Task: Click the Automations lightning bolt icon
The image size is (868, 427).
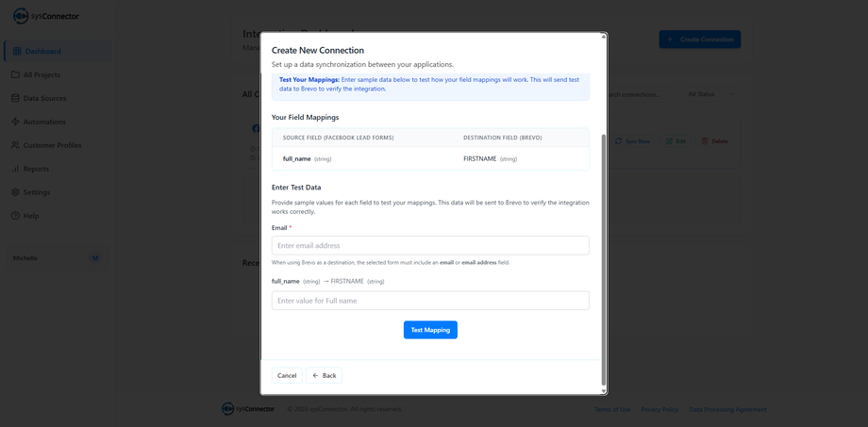Action: (15, 122)
